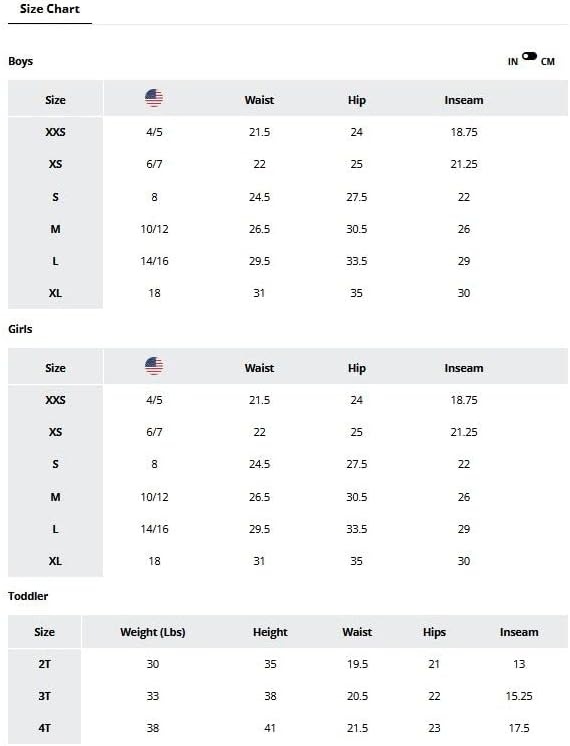Click the Toddler 2T size row
This screenshot has width=570, height=746.
pos(288,664)
